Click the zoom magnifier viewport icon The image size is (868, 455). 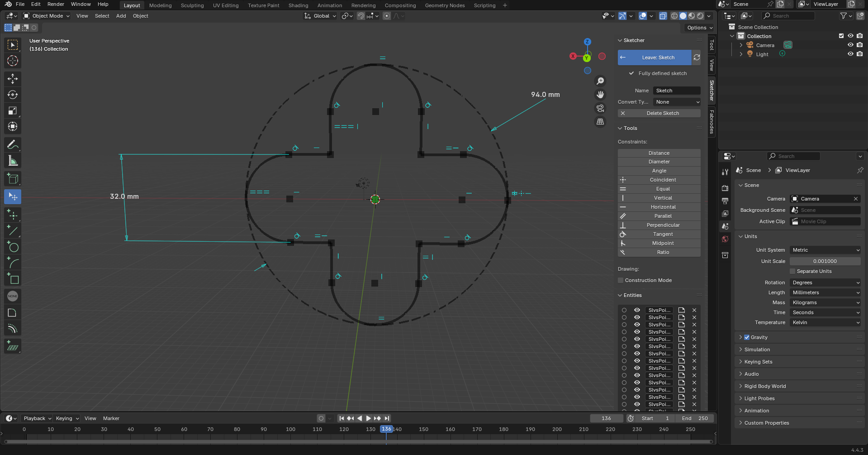[x=600, y=81]
